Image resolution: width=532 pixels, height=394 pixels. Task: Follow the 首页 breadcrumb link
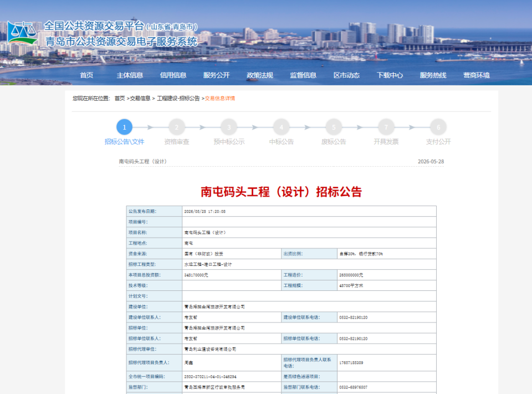point(120,99)
